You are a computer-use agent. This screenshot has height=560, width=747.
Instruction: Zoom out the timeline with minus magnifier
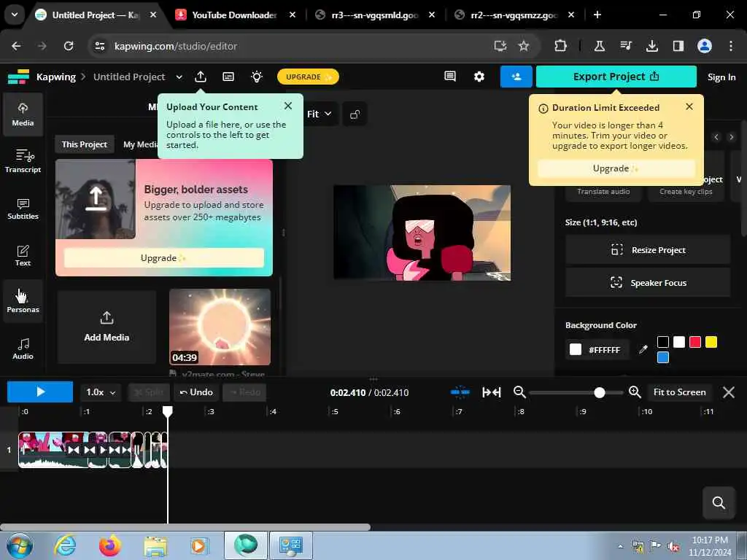(x=519, y=392)
